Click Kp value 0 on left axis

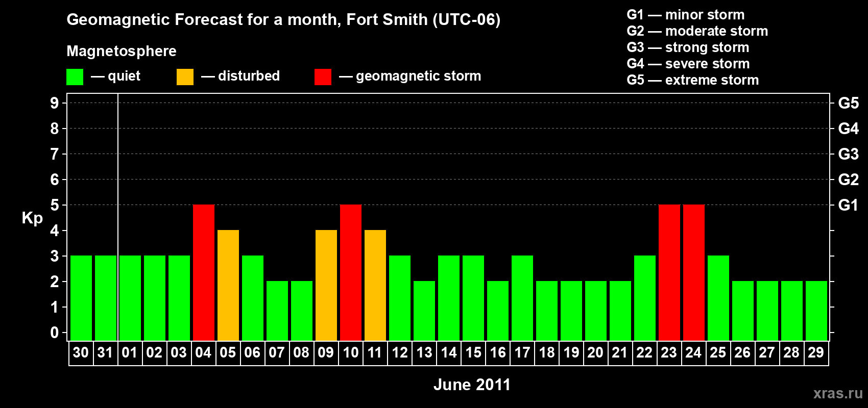[55, 333]
